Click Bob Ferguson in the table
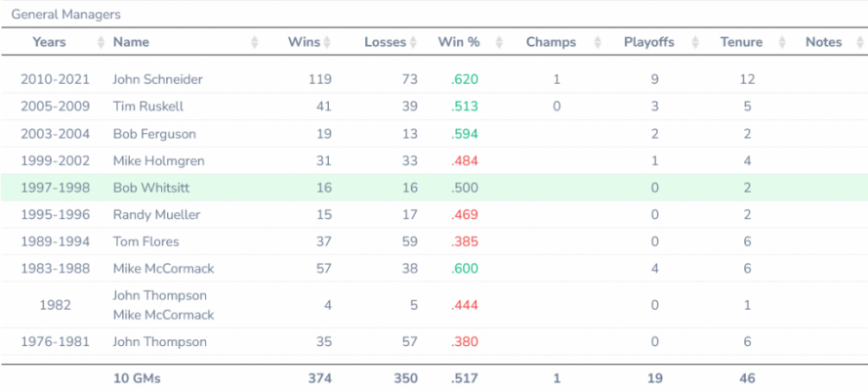 click(154, 134)
